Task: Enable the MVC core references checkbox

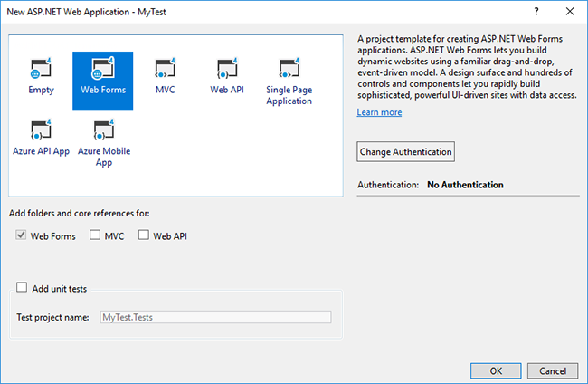Action: pos(95,235)
